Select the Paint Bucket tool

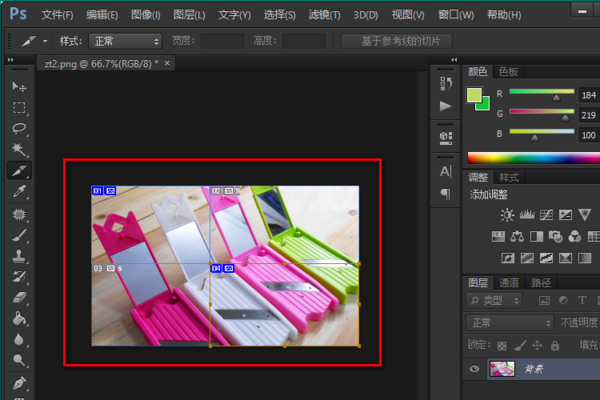tap(19, 318)
